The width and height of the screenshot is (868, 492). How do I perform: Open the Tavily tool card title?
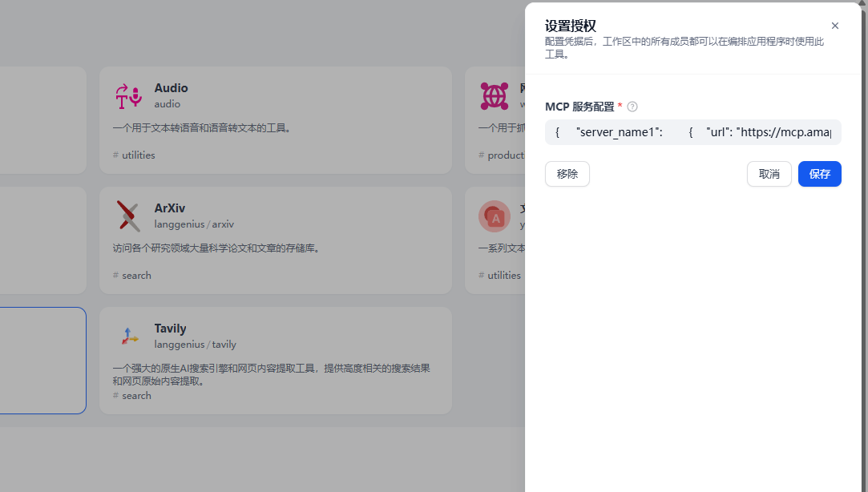[170, 329]
